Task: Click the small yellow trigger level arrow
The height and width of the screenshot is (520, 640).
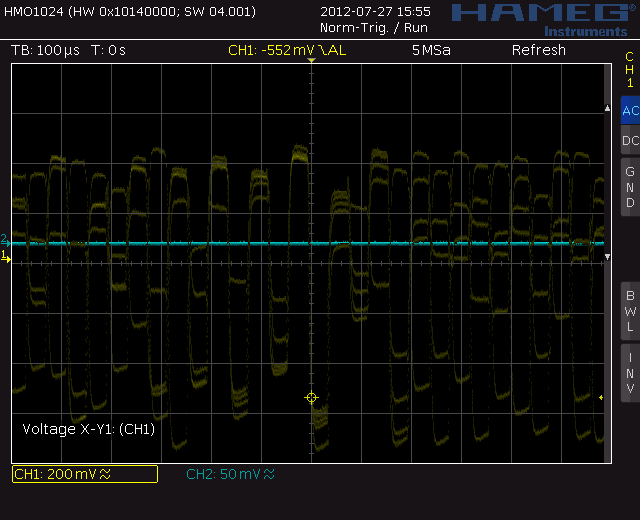Action: click(600, 398)
